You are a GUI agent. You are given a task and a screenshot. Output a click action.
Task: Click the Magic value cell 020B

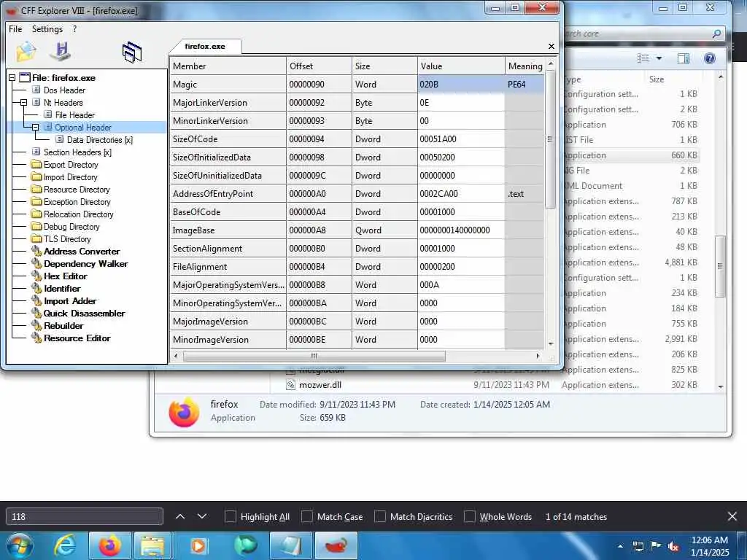(x=461, y=85)
